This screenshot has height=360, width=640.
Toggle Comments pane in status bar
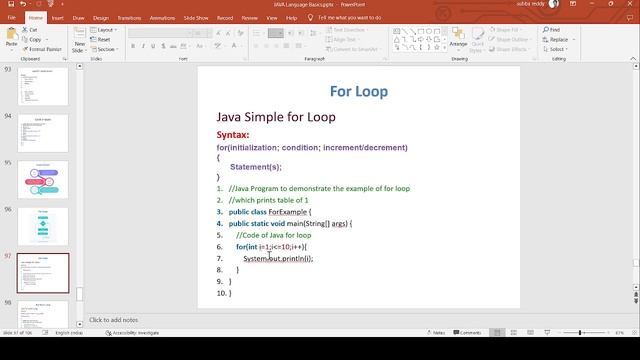tap(467, 333)
